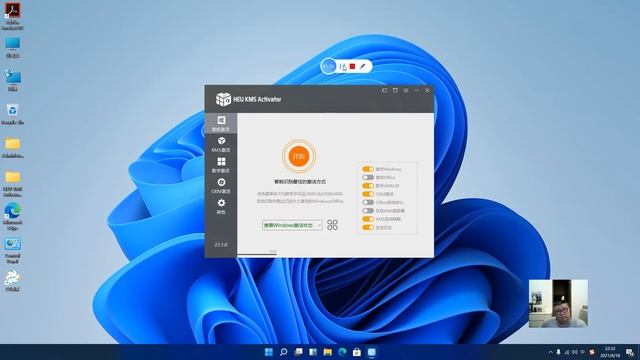
Task: Toggle the sixth switch mentioning KMS
Action: click(368, 211)
